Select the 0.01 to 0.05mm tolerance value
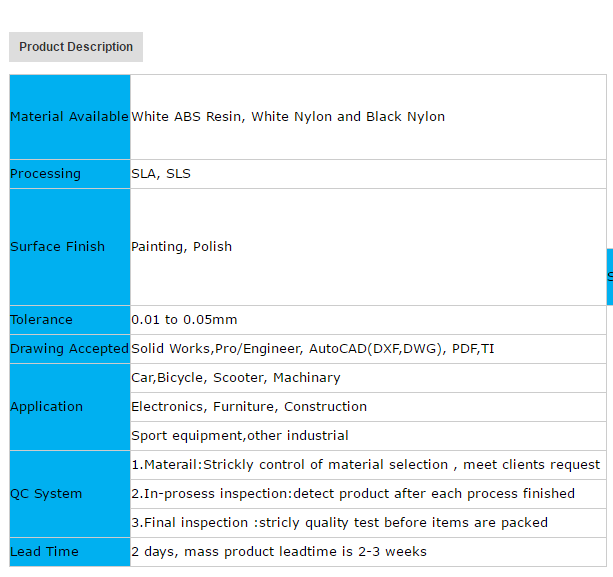 184,320
